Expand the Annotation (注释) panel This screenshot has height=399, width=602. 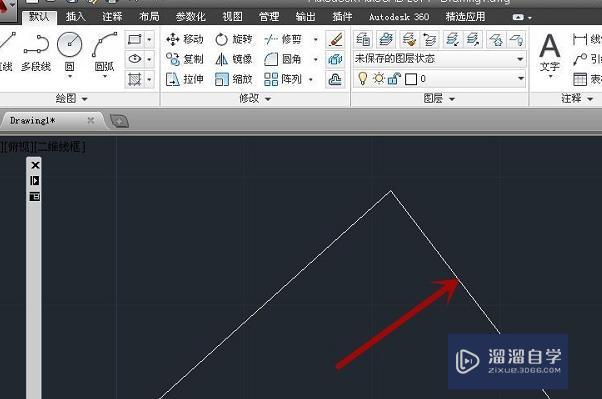pyautogui.click(x=577, y=99)
